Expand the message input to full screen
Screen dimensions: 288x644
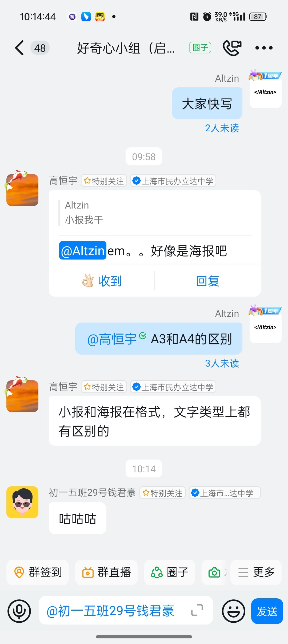[x=197, y=610]
